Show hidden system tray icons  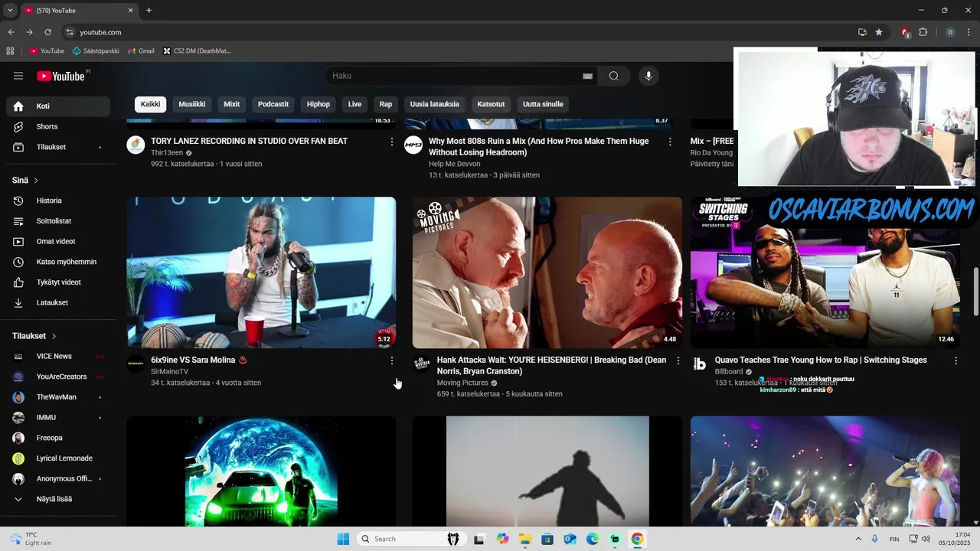click(x=857, y=539)
